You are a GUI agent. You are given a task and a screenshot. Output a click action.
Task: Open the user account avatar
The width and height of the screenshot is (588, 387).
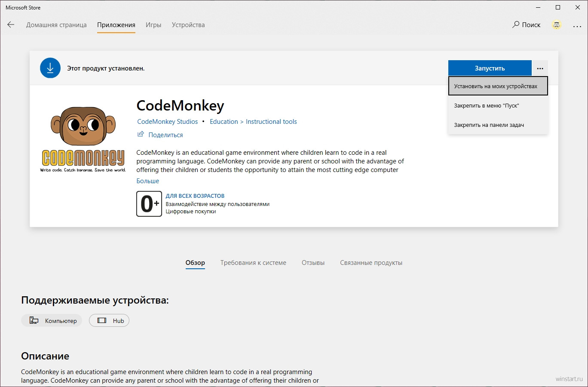point(557,25)
